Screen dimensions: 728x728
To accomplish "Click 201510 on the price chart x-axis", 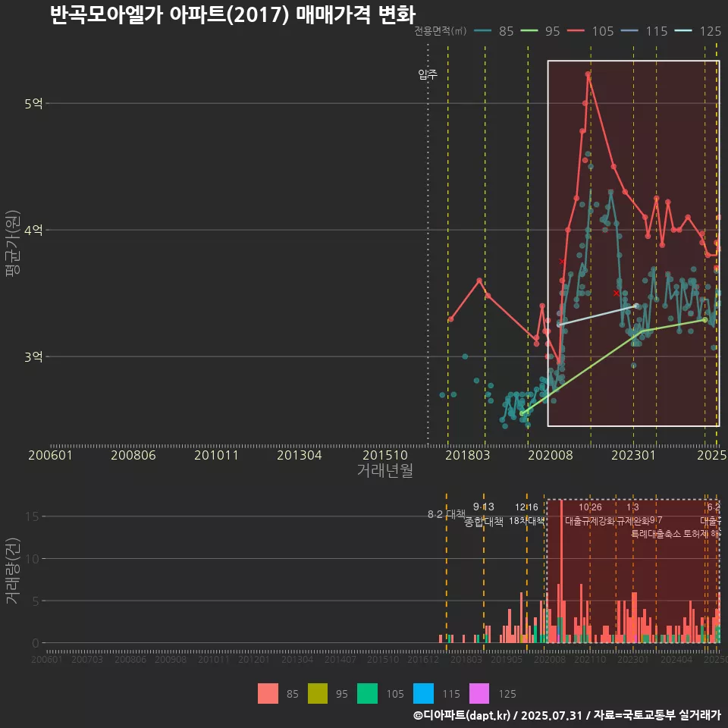I will (385, 455).
